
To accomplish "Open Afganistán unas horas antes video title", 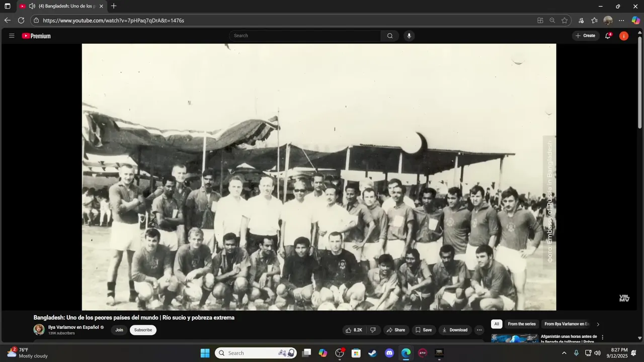I will tap(569, 338).
